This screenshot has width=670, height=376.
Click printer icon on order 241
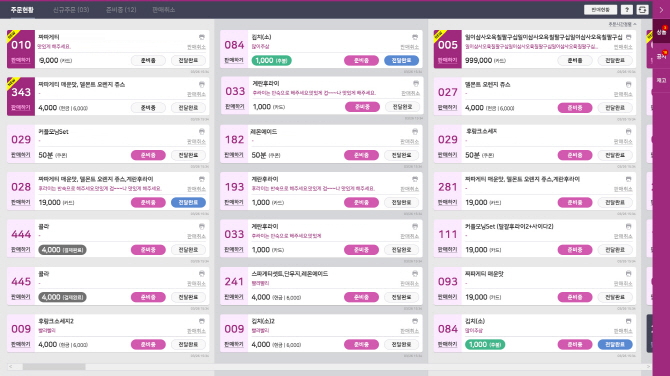(415, 273)
